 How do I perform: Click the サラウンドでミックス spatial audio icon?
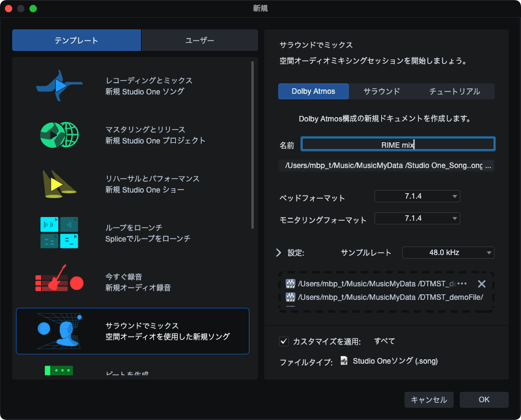pos(59,331)
